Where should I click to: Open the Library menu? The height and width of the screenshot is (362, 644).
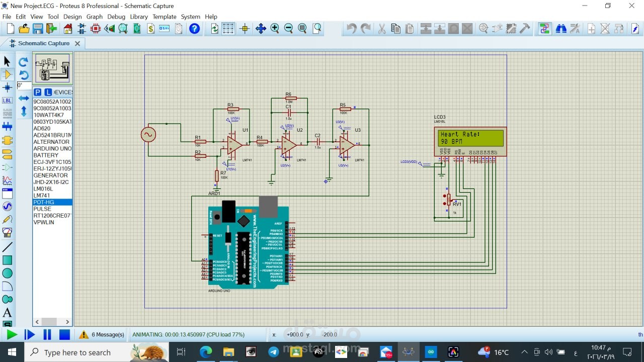139,17
